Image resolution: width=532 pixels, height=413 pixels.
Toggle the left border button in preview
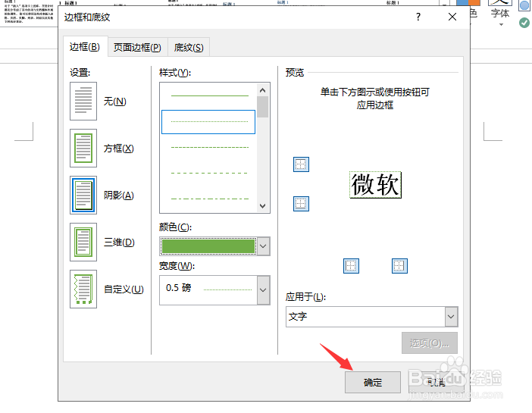click(351, 266)
